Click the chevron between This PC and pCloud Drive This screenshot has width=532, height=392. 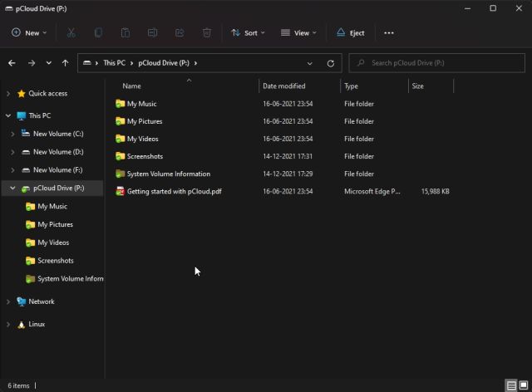pos(131,63)
